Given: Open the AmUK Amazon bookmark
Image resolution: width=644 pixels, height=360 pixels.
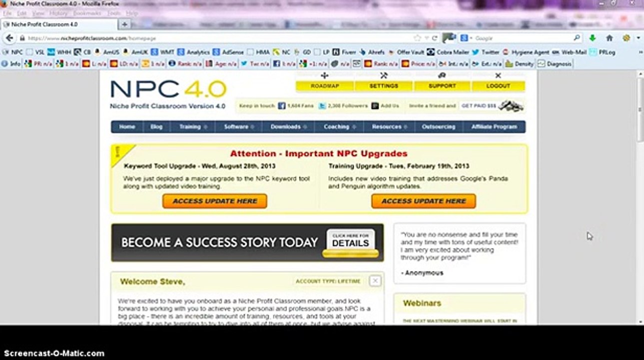Looking at the screenshot, I should click(x=135, y=52).
